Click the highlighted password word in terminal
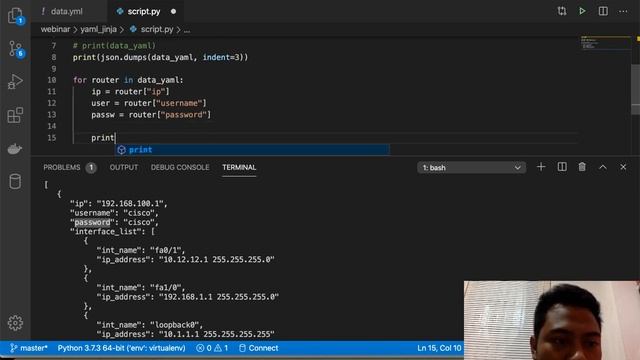The height and width of the screenshot is (360, 640). pos(93,222)
